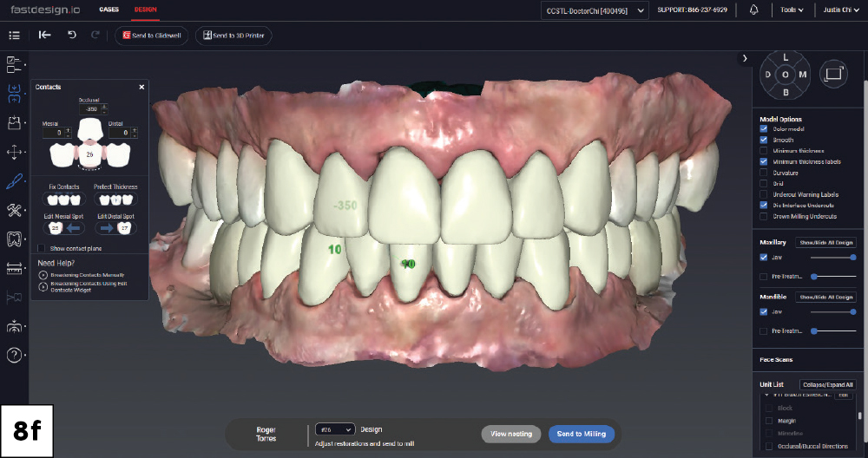Click the Protect Thickness teeth icon
This screenshot has height=458, width=868.
(115, 200)
